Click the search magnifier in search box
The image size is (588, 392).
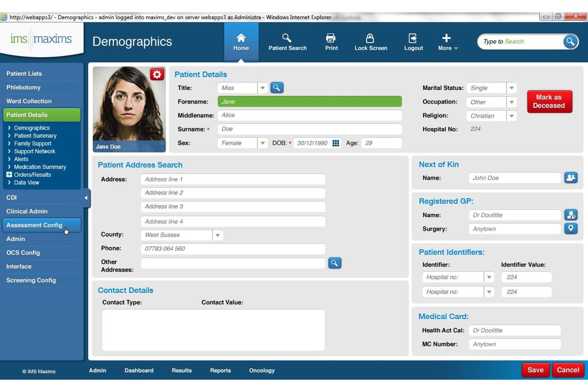coord(570,41)
